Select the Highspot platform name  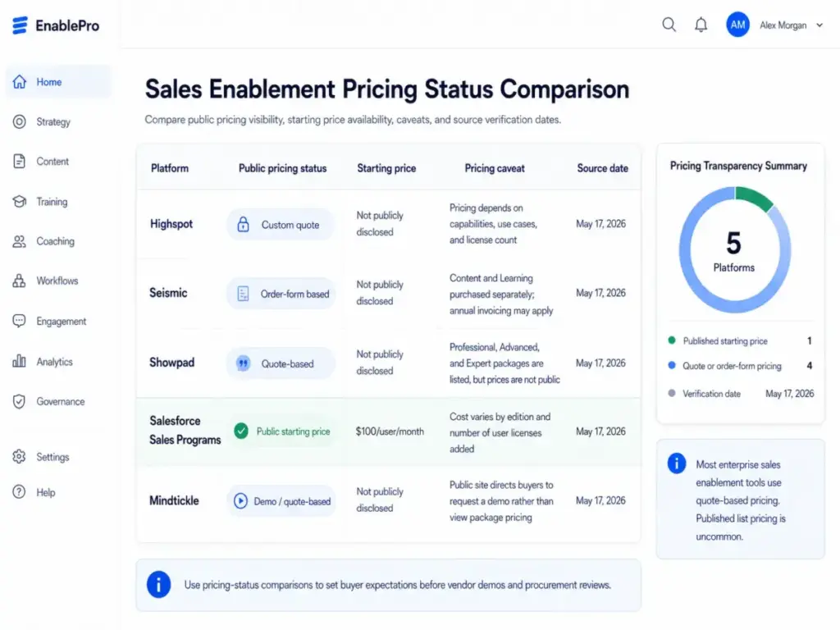[171, 224]
